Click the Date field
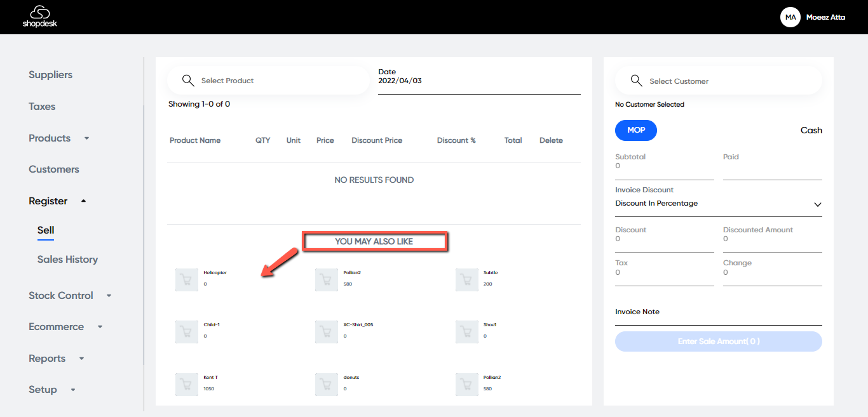 [478, 82]
